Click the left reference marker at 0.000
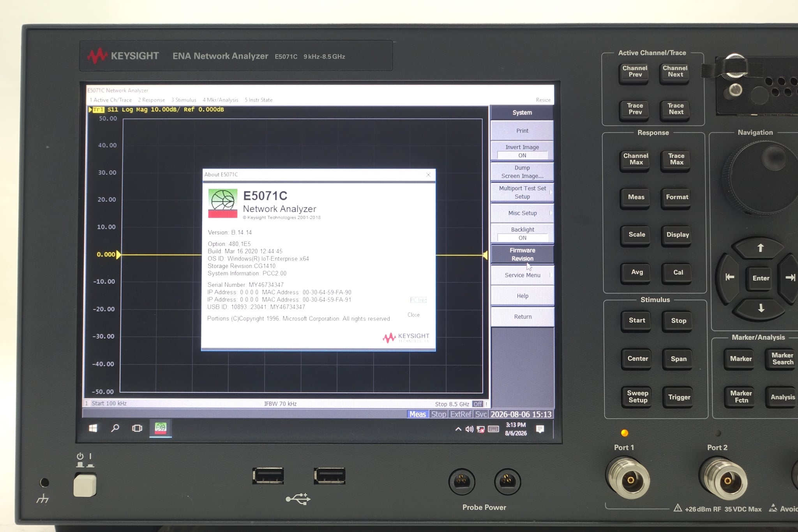 (x=118, y=255)
